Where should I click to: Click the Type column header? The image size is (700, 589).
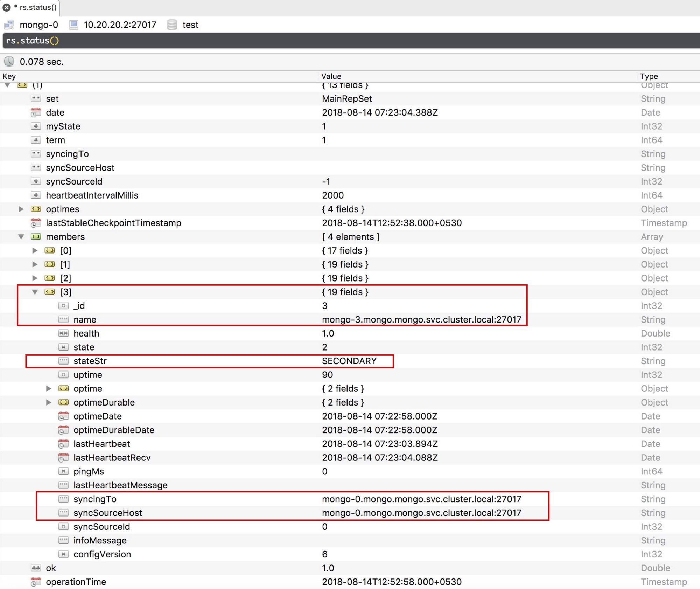point(649,76)
